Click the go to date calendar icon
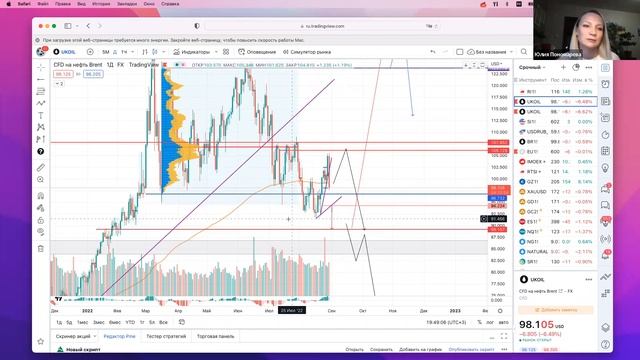The height and width of the screenshot is (360, 640). [x=182, y=322]
